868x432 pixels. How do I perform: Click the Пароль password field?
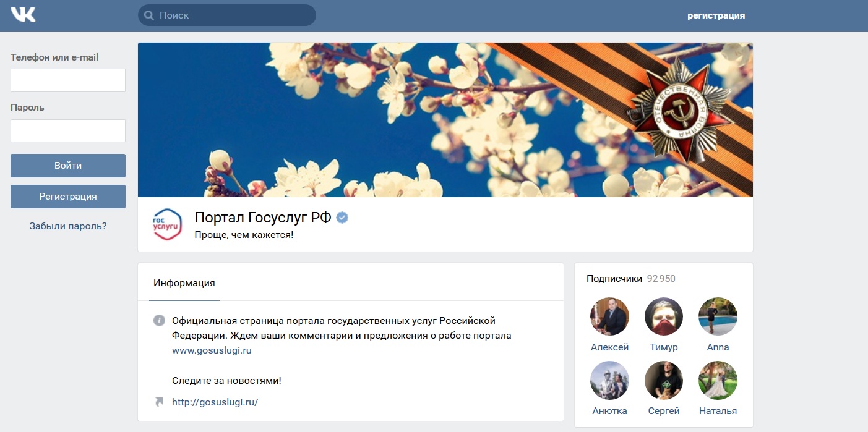pos(68,131)
